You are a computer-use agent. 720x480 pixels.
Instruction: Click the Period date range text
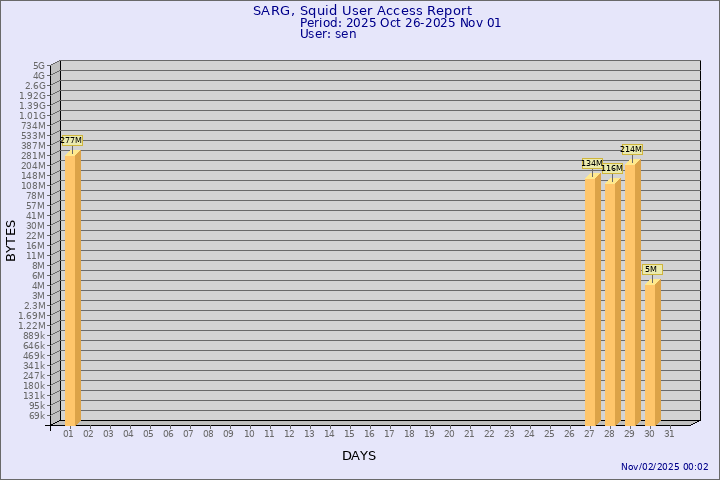pos(400,23)
